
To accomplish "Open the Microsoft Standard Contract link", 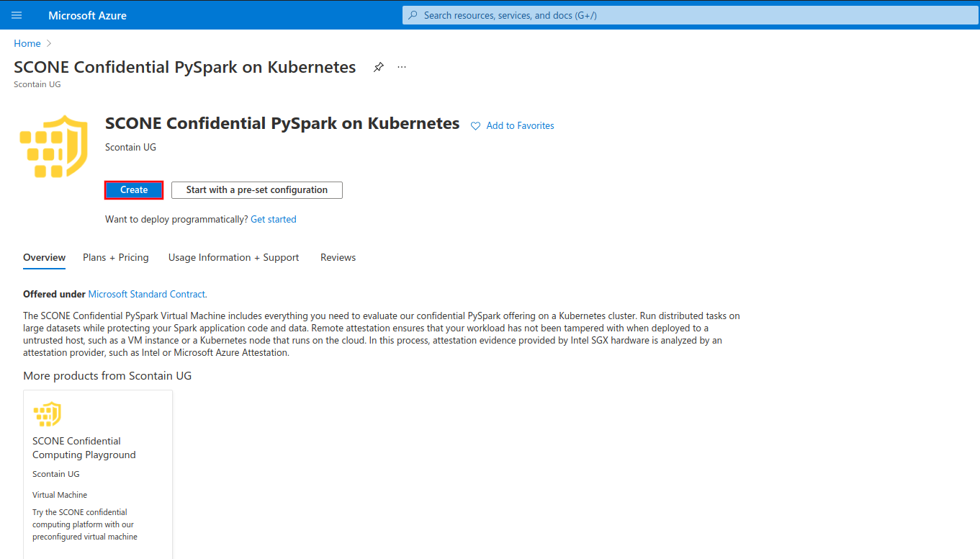I will coord(147,294).
